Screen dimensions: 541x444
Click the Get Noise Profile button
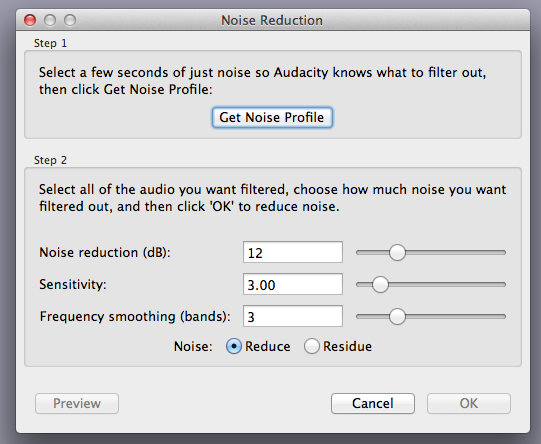[x=272, y=117]
